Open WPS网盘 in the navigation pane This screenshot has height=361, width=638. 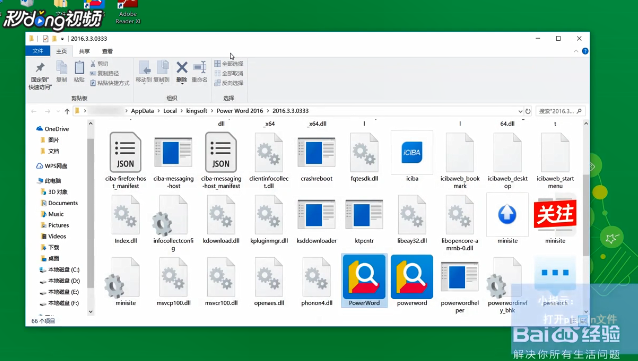click(52, 166)
